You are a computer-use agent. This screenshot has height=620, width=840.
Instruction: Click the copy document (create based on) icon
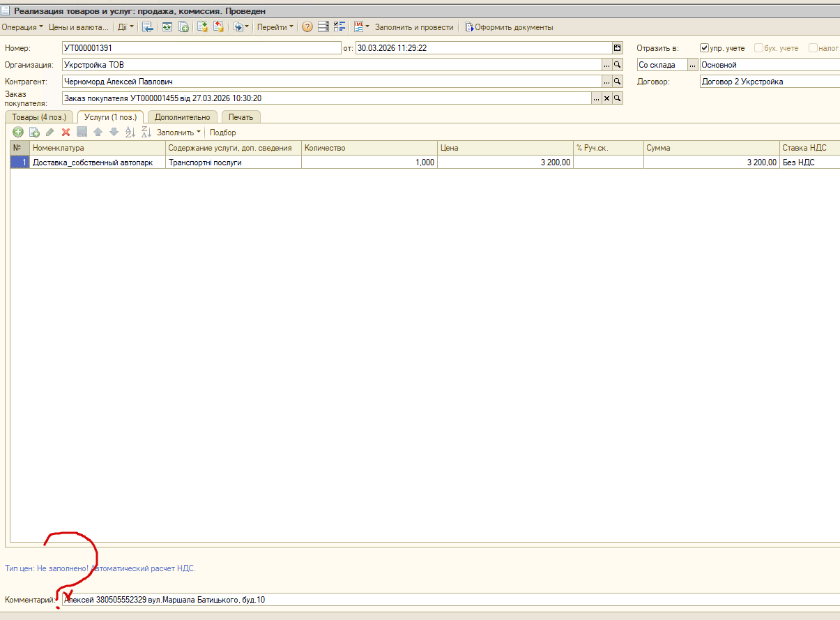pos(184,27)
